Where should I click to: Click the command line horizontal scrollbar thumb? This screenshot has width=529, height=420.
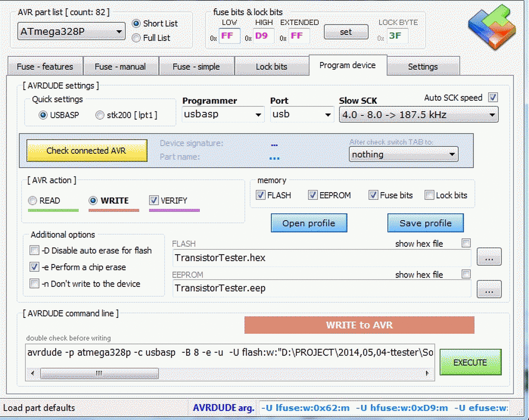coord(99,373)
